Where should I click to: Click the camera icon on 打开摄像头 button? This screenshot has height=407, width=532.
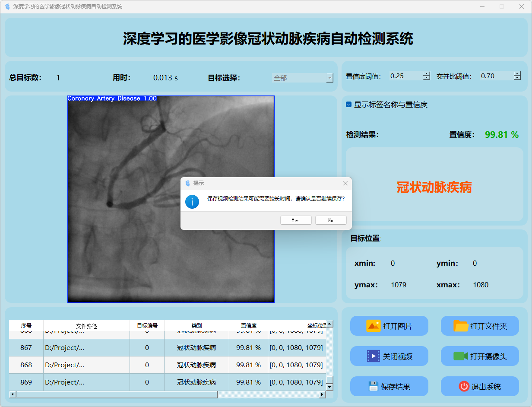tap(461, 356)
